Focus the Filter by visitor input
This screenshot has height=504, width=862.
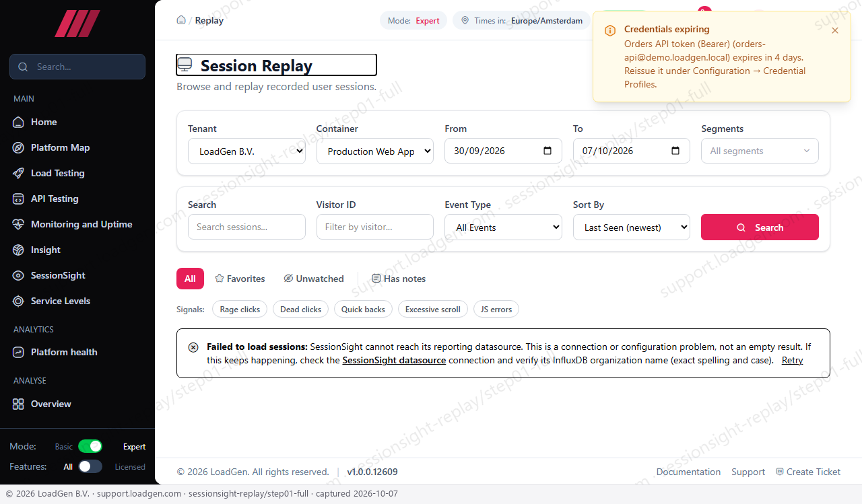[x=375, y=227]
